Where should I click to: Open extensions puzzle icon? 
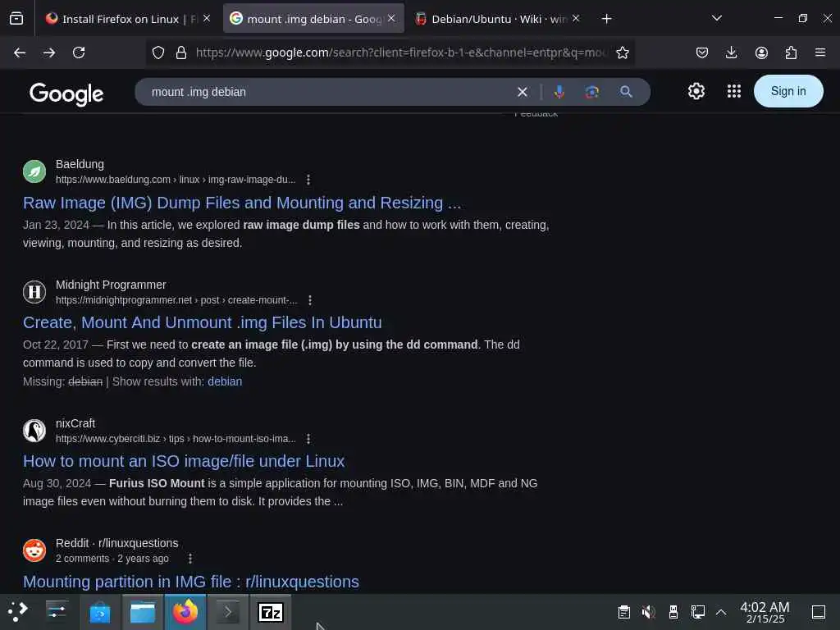pyautogui.click(x=791, y=52)
